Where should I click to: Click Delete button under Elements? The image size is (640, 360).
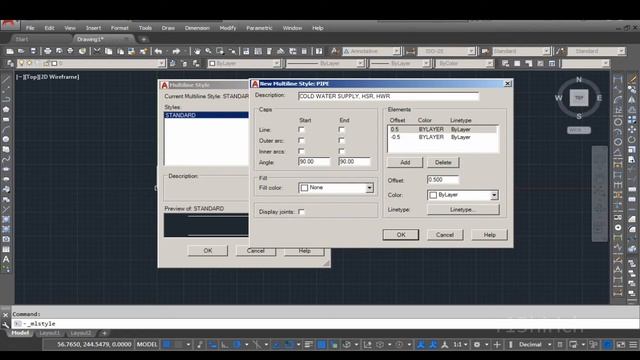[443, 162]
